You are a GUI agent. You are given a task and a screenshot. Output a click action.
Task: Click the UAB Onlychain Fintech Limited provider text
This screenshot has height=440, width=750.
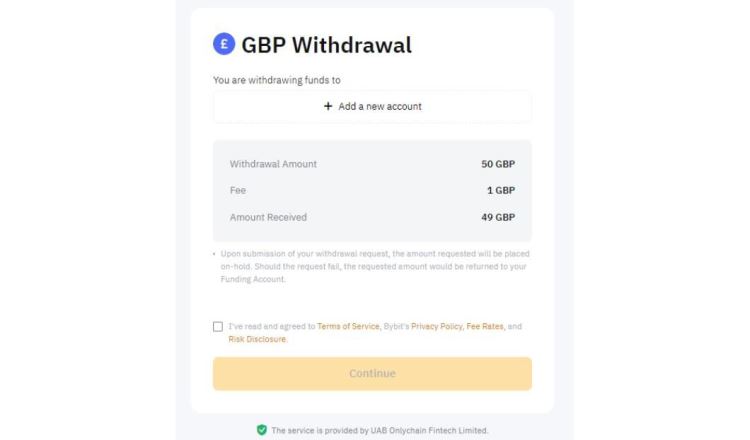380,430
